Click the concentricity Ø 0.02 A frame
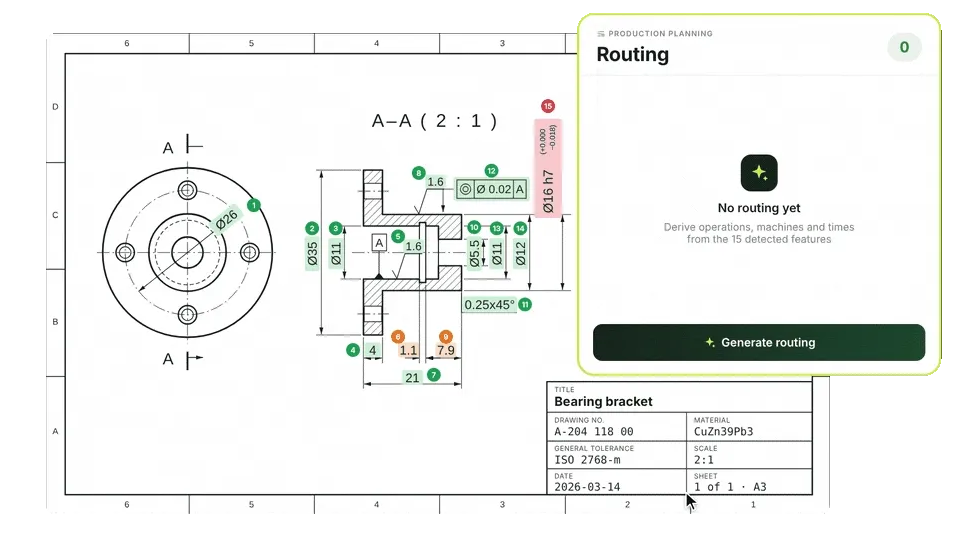Viewport: 960px width, 546px height. tap(492, 189)
